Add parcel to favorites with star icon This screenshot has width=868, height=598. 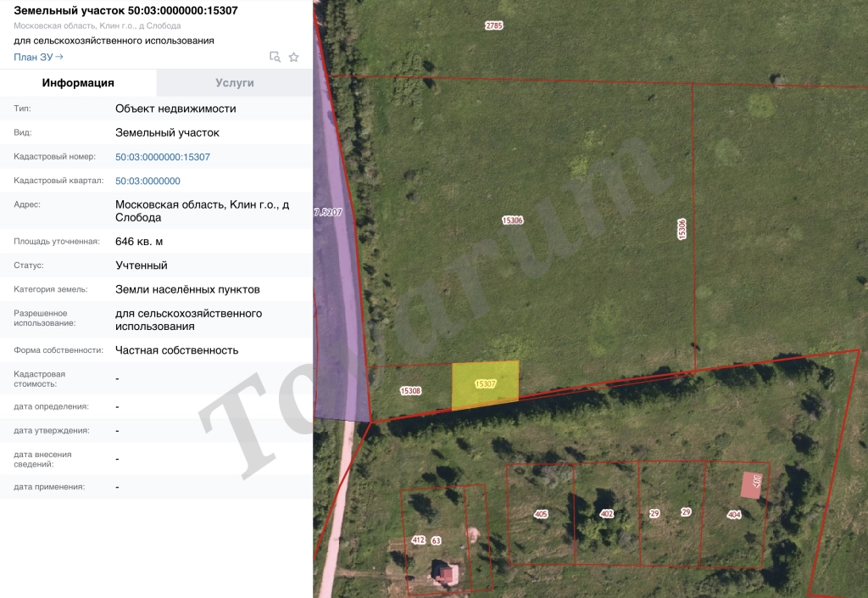[x=294, y=57]
